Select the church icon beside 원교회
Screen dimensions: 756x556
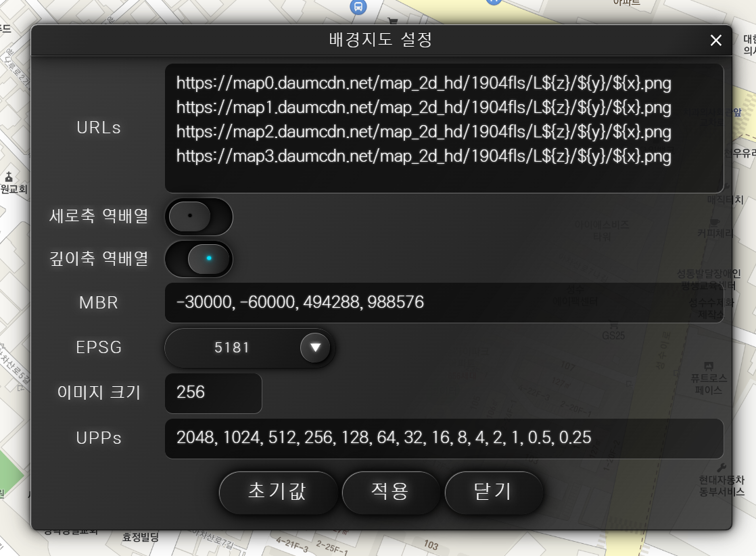click(9, 177)
